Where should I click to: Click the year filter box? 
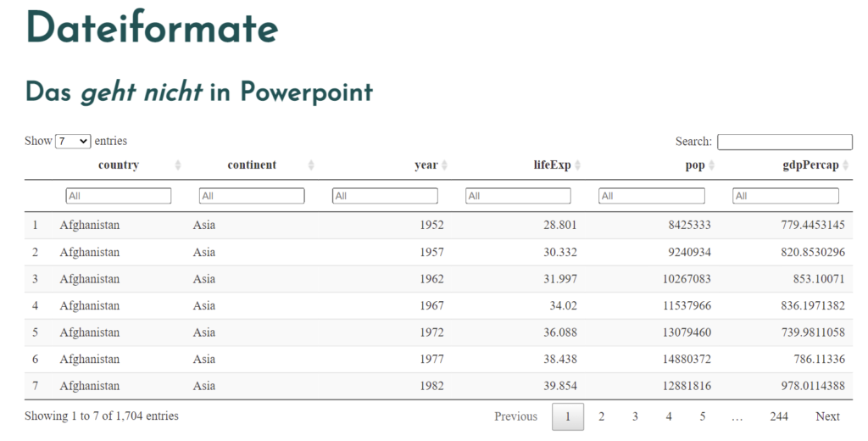pos(385,196)
